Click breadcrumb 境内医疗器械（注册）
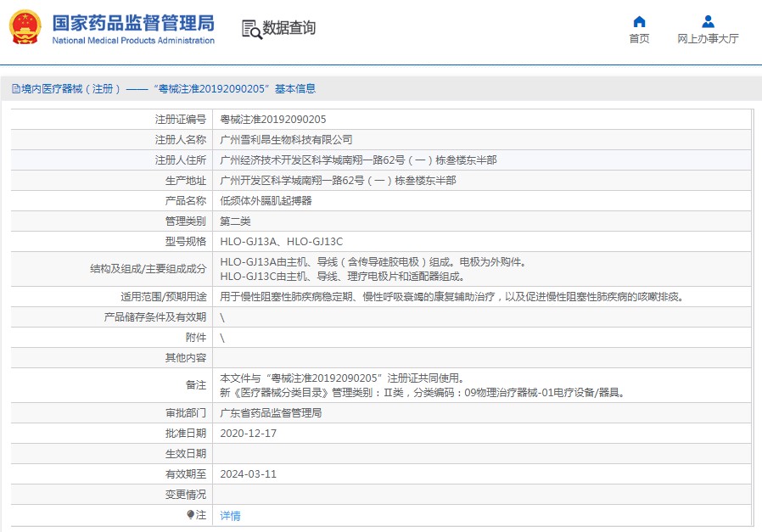 coord(71,89)
